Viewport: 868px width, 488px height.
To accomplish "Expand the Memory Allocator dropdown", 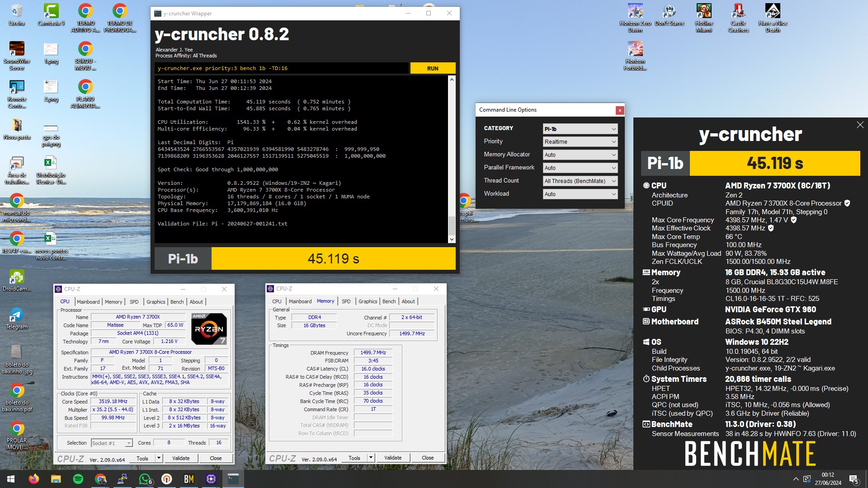I will tap(580, 155).
